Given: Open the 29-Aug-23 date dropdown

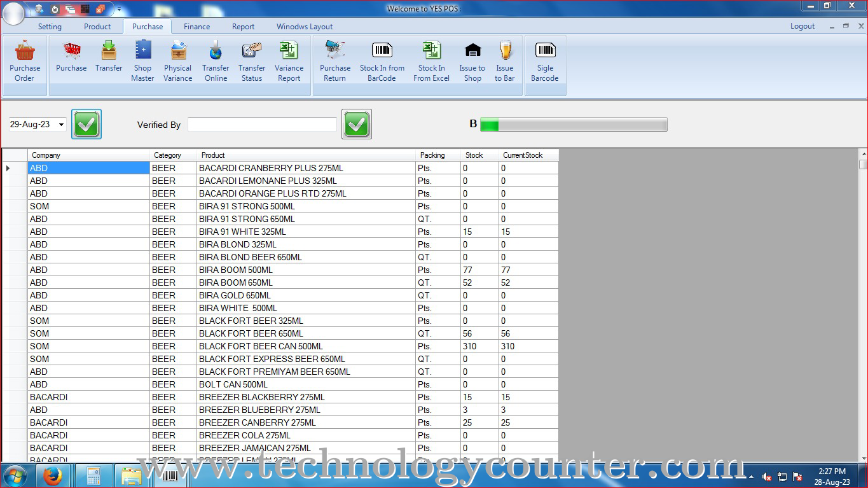Looking at the screenshot, I should (x=62, y=125).
